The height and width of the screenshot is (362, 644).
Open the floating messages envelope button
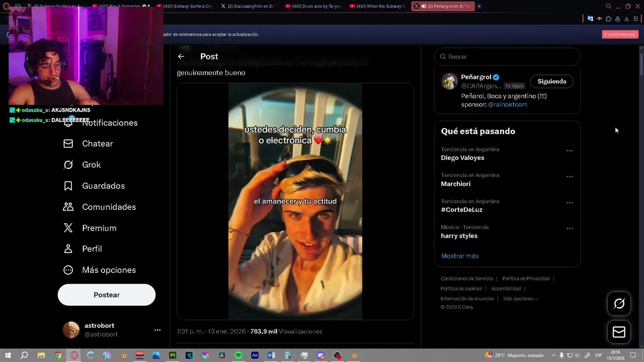619,332
